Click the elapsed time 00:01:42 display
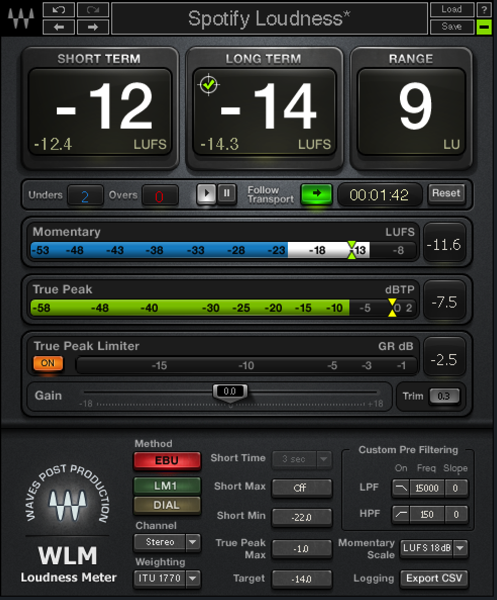This screenshot has height=600, width=497. [379, 195]
